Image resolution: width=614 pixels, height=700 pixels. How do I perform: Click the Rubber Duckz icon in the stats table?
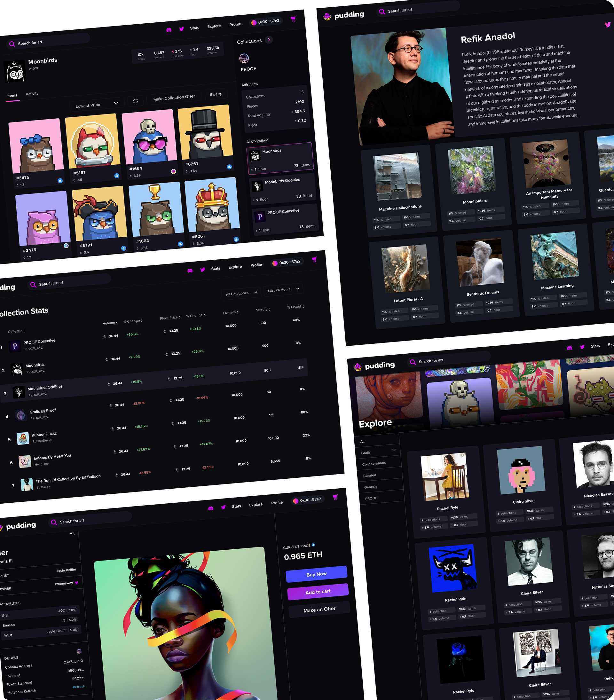[23, 438]
